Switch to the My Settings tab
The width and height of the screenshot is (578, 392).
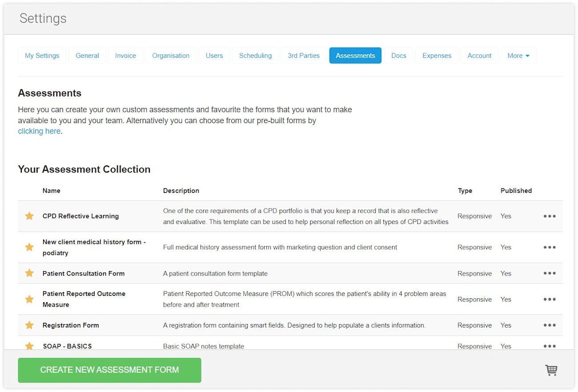42,56
